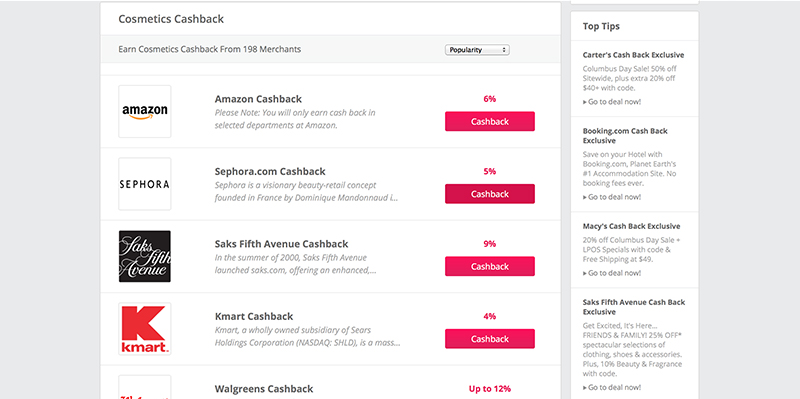Go to deal now for Carter's
This screenshot has height=399, width=800.
pyautogui.click(x=612, y=102)
